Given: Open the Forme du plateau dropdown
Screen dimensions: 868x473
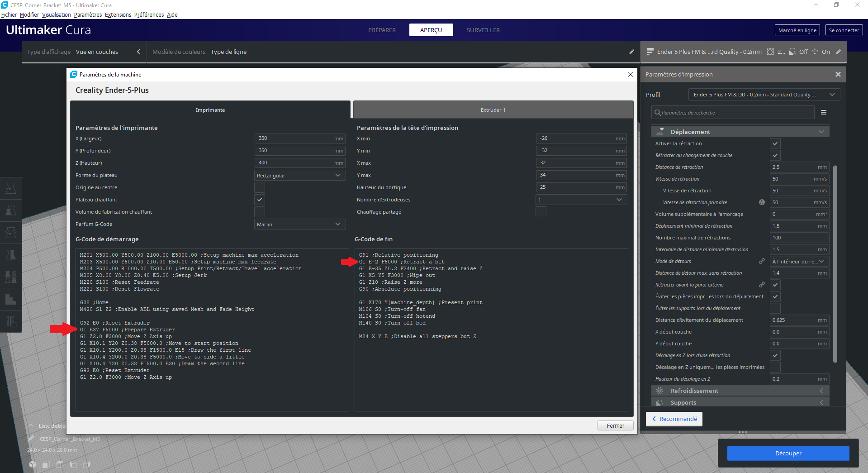Looking at the screenshot, I should [300, 175].
